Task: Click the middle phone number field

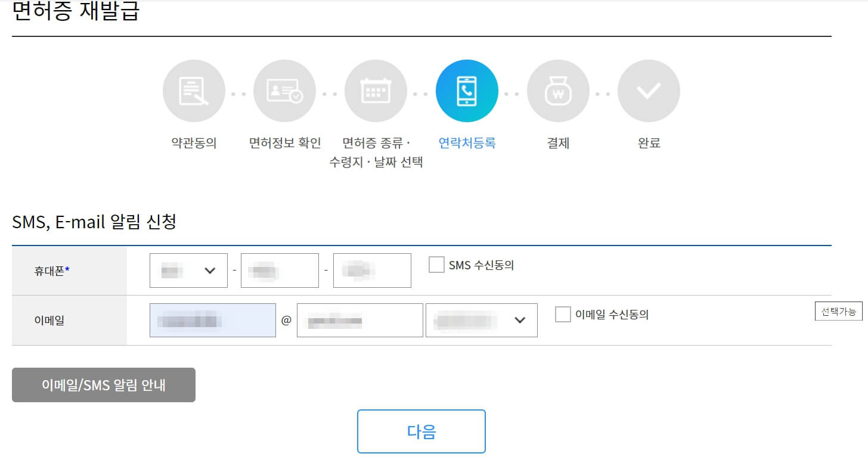Action: tap(280, 271)
